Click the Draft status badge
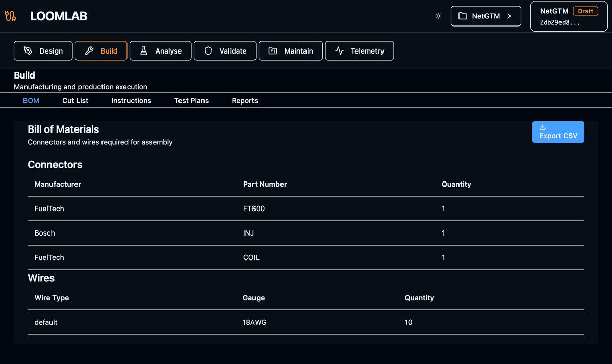Screen dimensions: 612x364 (x=585, y=11)
